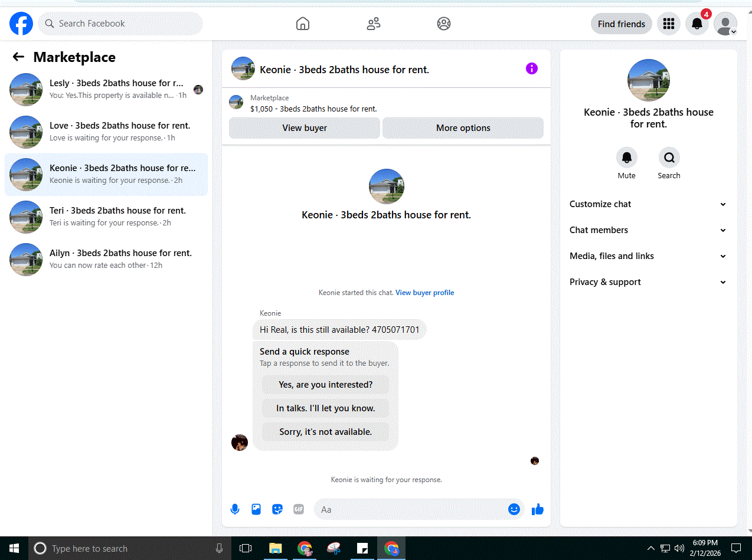Send a voice clip microphone icon
Image resolution: width=752 pixels, height=560 pixels.
(x=235, y=509)
